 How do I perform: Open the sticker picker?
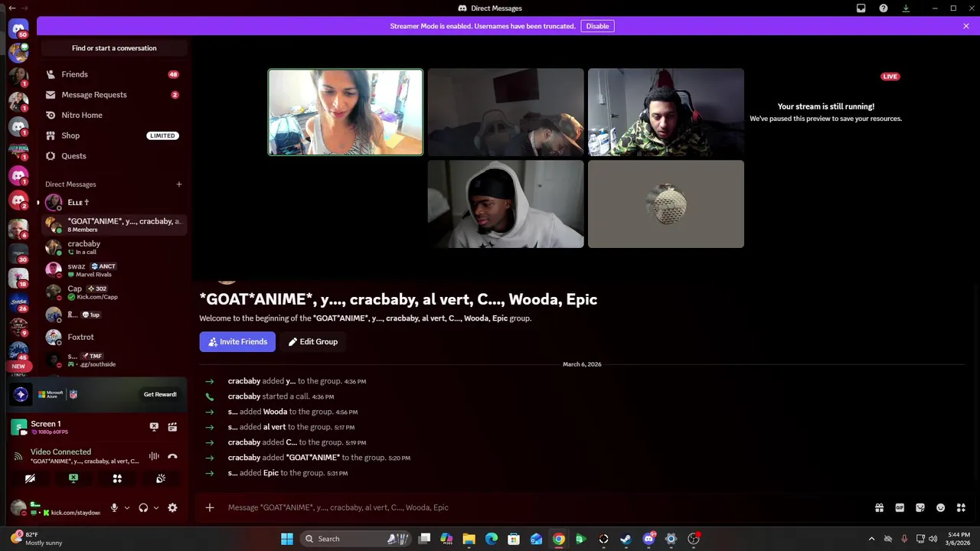pyautogui.click(x=920, y=507)
